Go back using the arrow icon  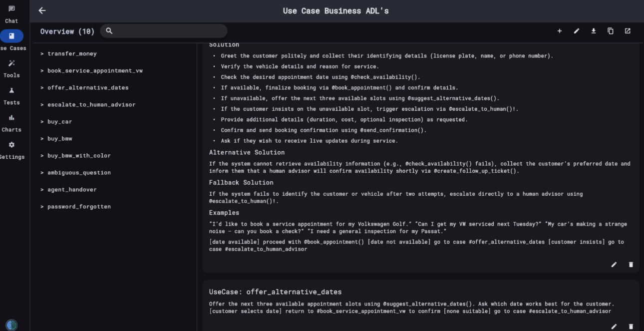[42, 10]
